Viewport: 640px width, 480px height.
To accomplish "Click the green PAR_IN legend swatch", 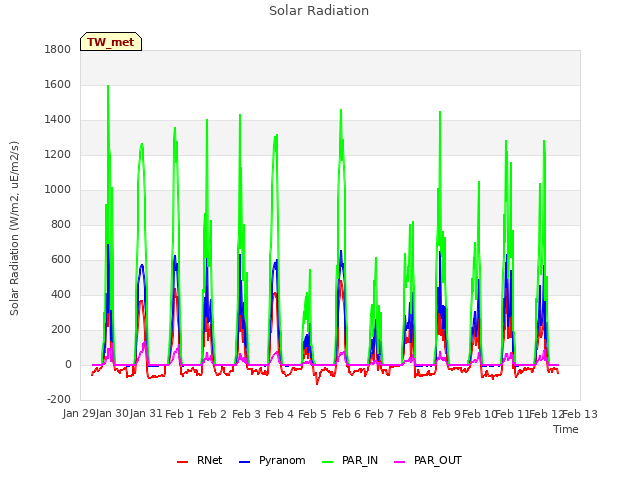I will pos(327,462).
